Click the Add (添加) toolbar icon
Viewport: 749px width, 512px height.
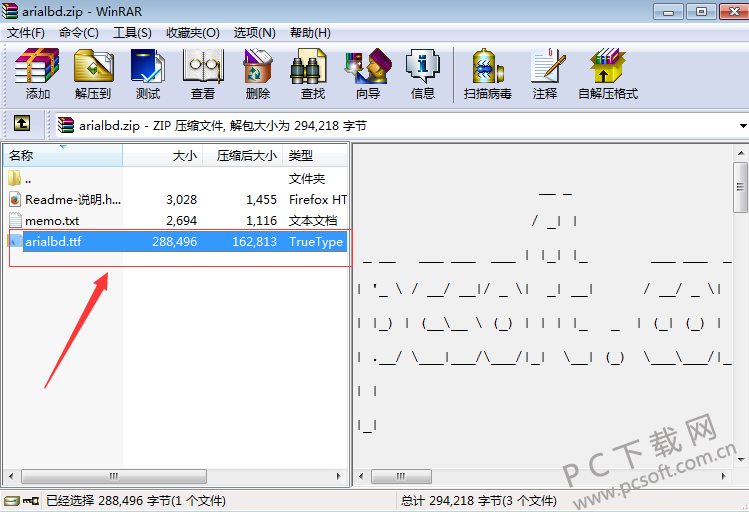coord(37,74)
